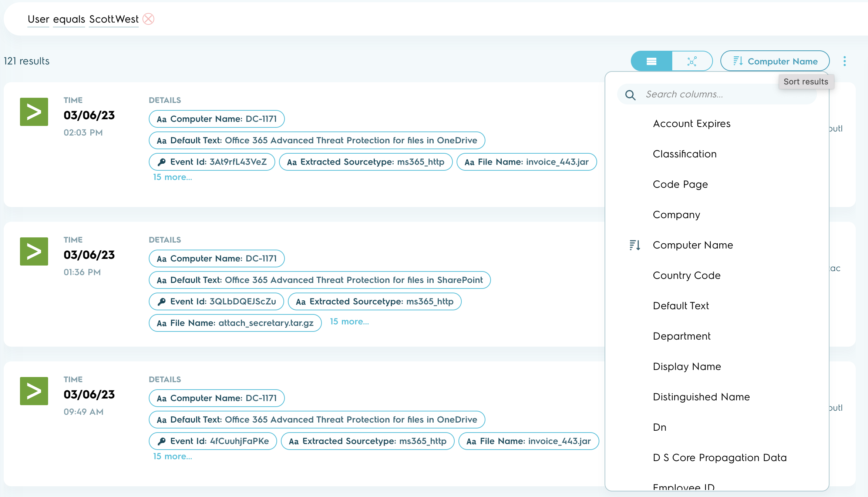This screenshot has width=868, height=497.
Task: Switch to list view toggle
Action: point(651,61)
